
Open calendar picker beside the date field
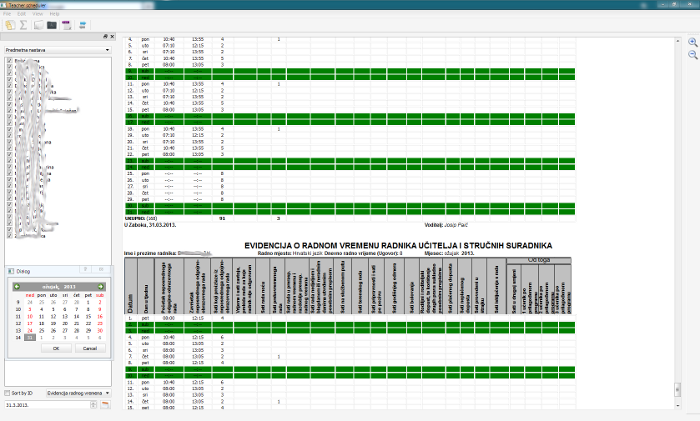104,405
